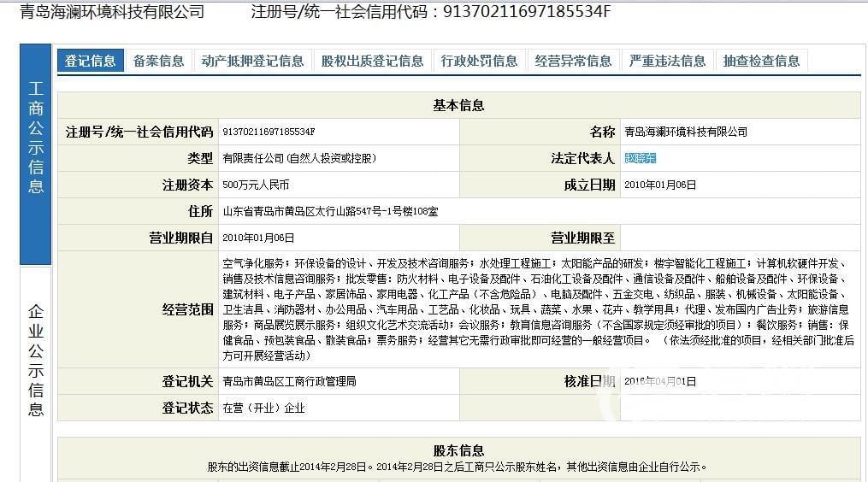Image resolution: width=868 pixels, height=482 pixels.
Task: Click the 住所 label
Action: 200,211
